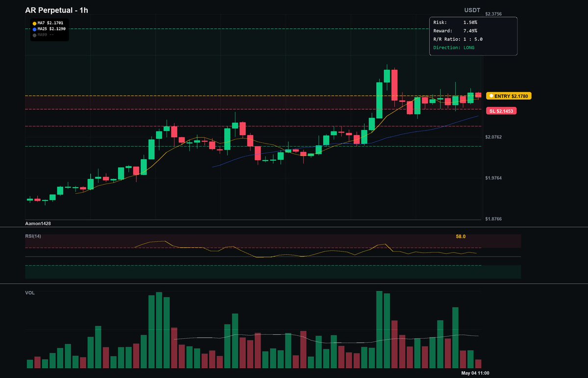The height and width of the screenshot is (378, 588).
Task: Click the May 04 11:00 time label
Action: point(475,373)
